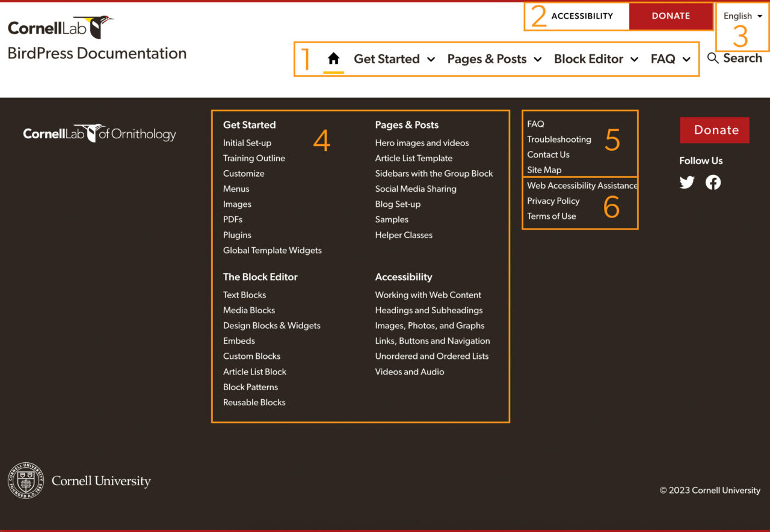Open the Menus footer link
This screenshot has height=532, width=770.
pyautogui.click(x=236, y=189)
